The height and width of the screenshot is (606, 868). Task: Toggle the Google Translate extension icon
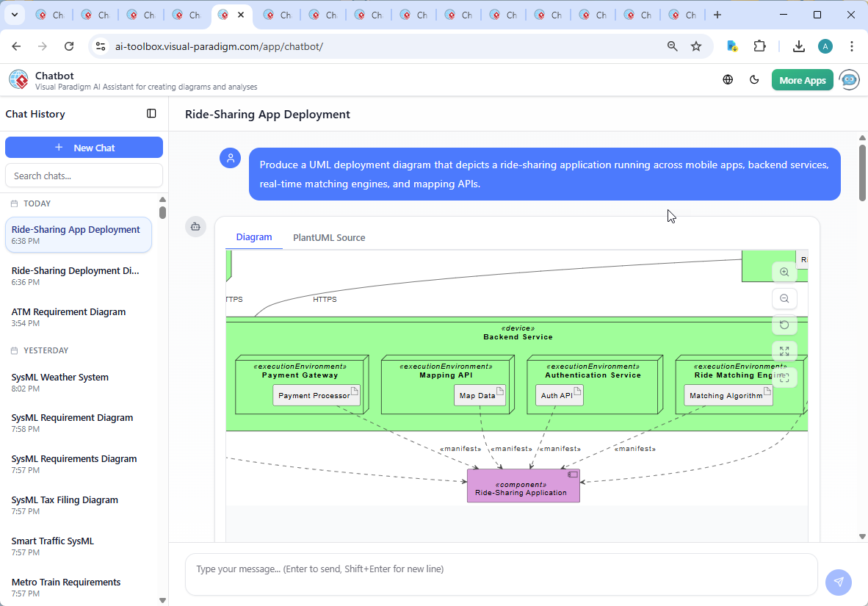tap(732, 46)
